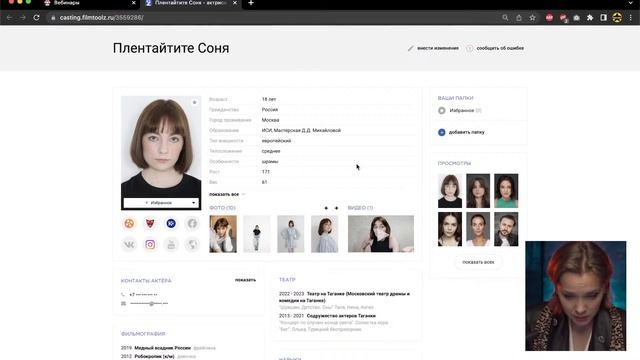Click the star icon on the main photo

click(194, 102)
